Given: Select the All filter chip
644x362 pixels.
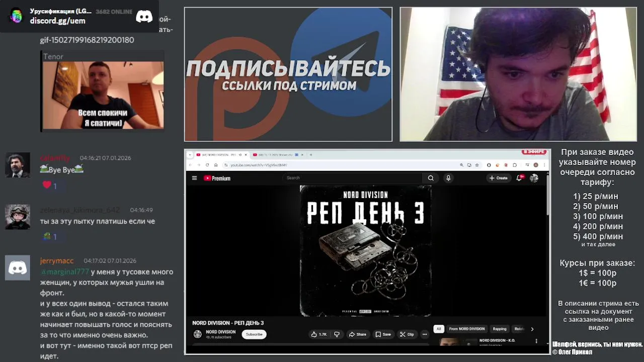Looking at the screenshot, I should (439, 329).
